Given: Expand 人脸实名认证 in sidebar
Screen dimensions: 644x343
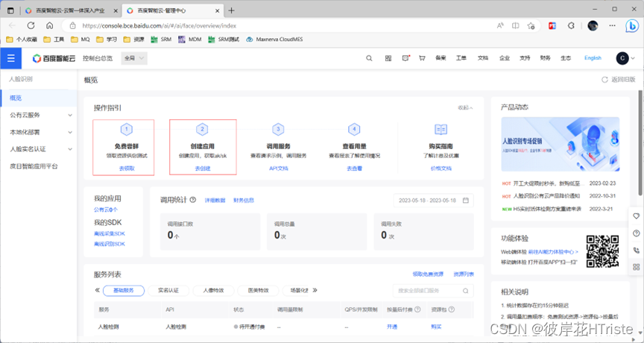Looking at the screenshot, I should [x=39, y=149].
